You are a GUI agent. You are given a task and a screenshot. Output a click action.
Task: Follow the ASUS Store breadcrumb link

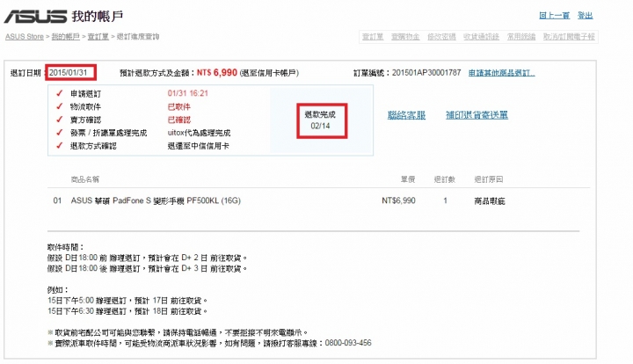click(25, 37)
